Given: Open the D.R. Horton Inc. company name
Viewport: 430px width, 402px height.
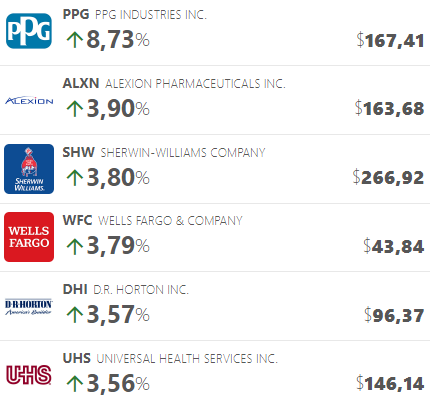Looking at the screenshot, I should [x=141, y=290].
